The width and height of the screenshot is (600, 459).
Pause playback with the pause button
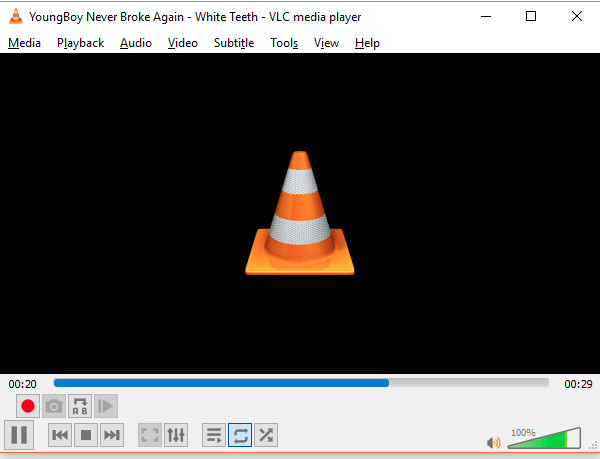pyautogui.click(x=19, y=435)
